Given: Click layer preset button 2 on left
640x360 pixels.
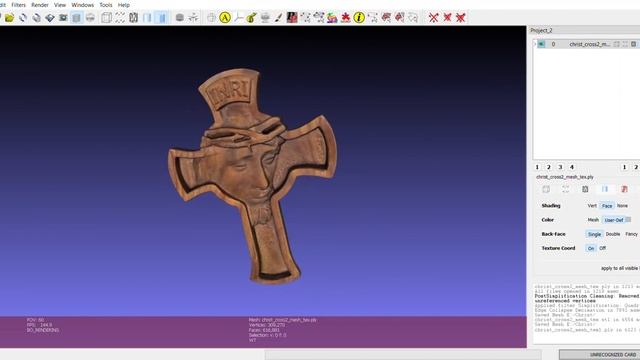Looking at the screenshot, I should click(x=549, y=167).
